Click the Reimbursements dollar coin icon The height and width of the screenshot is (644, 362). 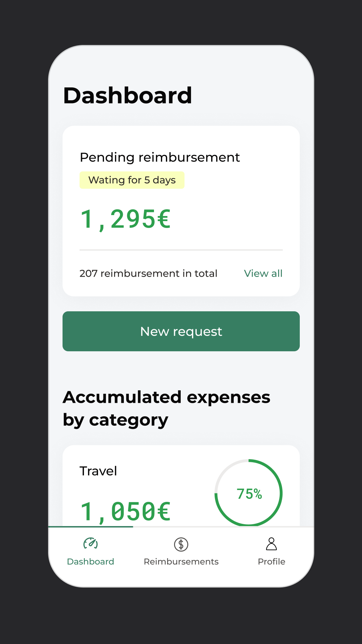click(x=181, y=544)
